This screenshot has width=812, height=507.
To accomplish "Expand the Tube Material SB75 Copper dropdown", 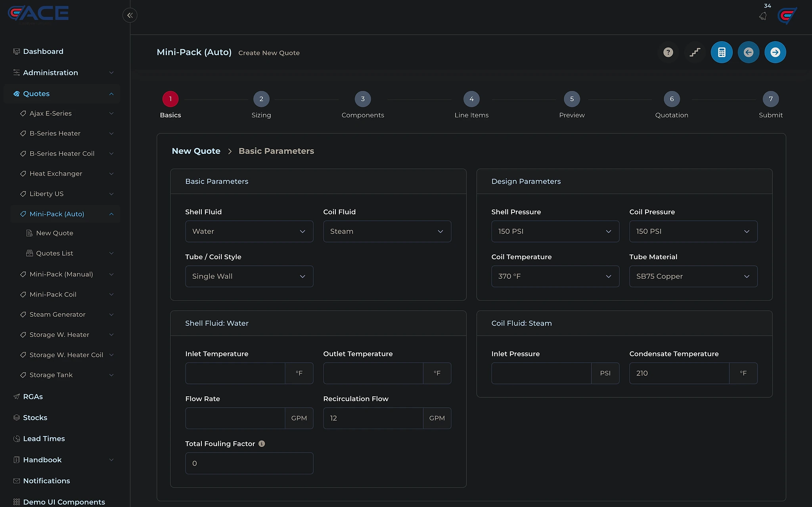I will [x=693, y=276].
